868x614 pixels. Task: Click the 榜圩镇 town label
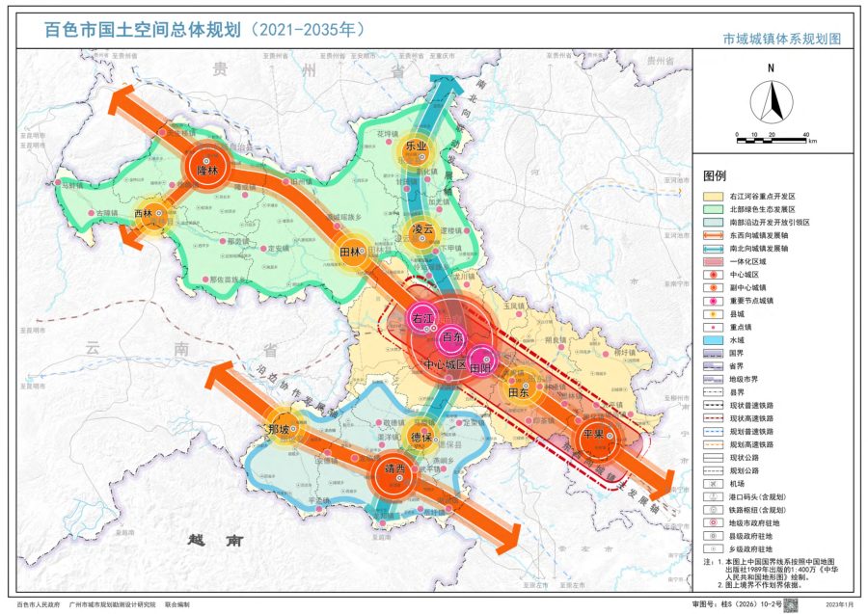pos(624,353)
